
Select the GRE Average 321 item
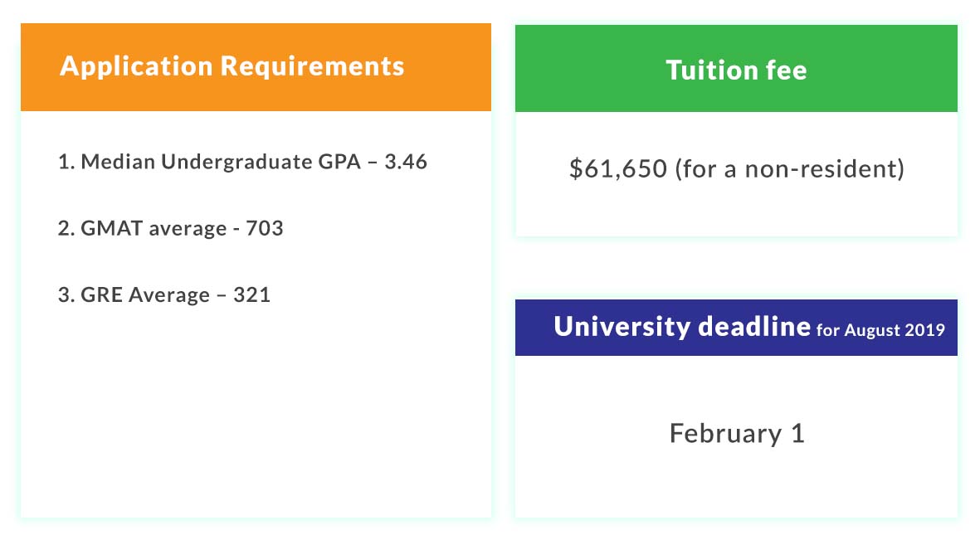(x=164, y=294)
